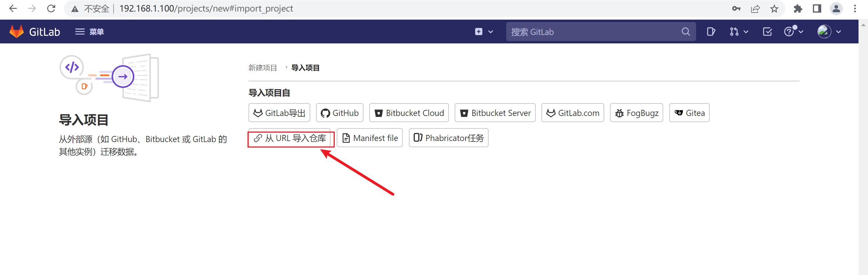Click the search magnifier icon
Image resolution: width=868 pixels, height=275 pixels.
pyautogui.click(x=686, y=32)
